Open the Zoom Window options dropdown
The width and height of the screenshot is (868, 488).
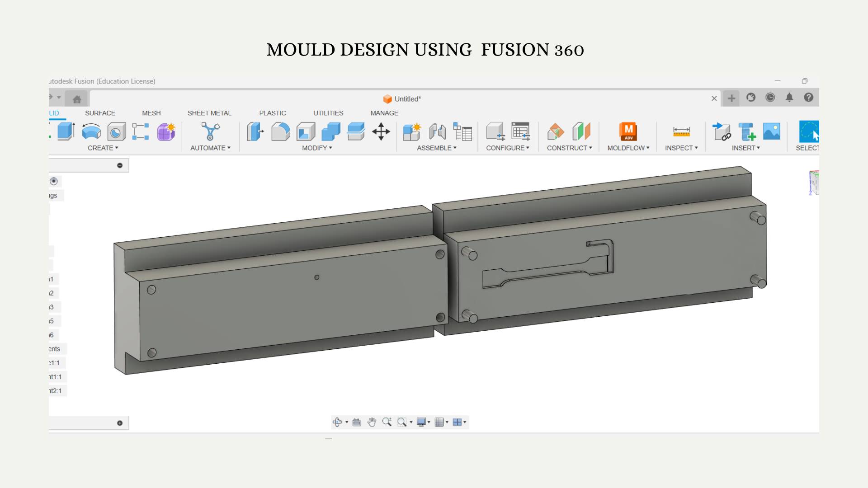click(411, 422)
